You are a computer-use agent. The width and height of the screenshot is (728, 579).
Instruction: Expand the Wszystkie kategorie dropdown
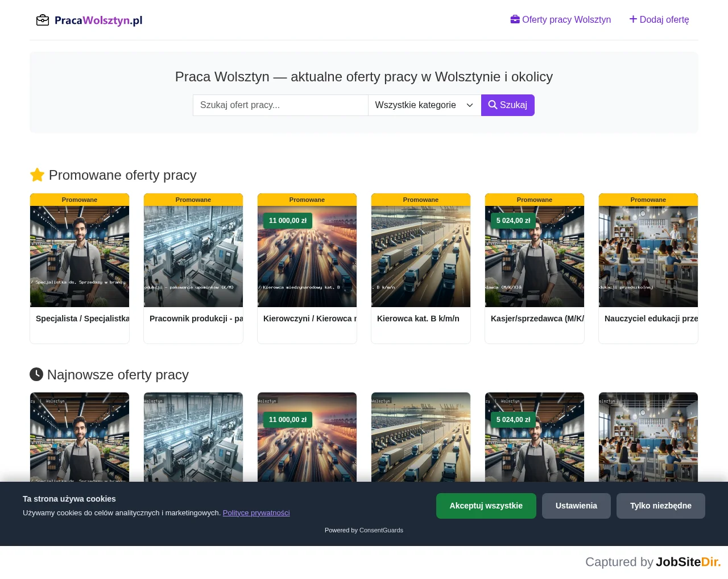click(424, 105)
